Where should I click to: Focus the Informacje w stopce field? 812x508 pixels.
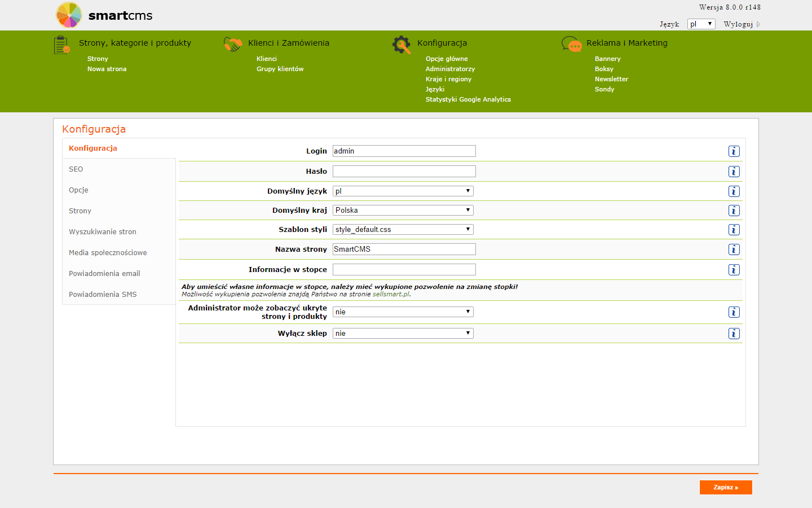pyautogui.click(x=404, y=269)
